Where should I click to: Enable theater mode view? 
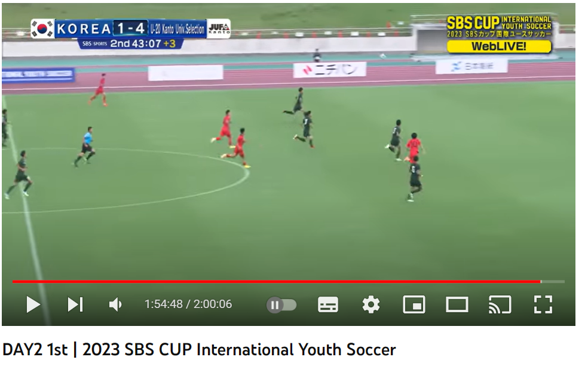tap(457, 304)
